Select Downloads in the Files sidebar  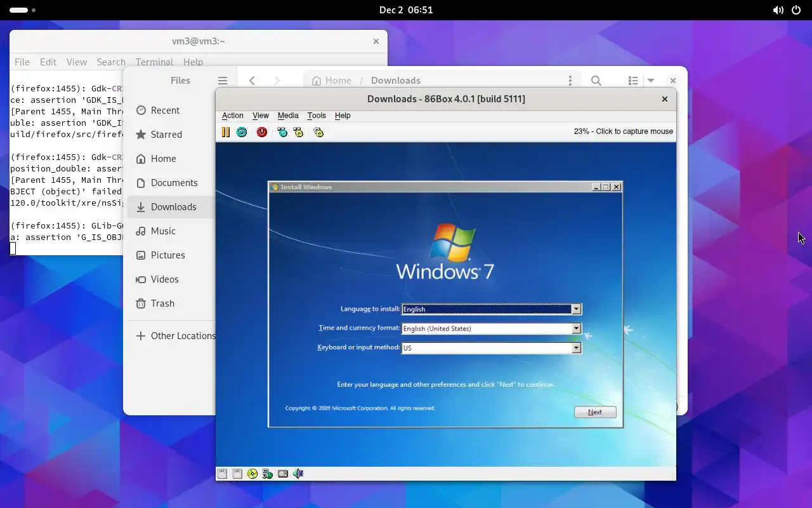pyautogui.click(x=171, y=207)
